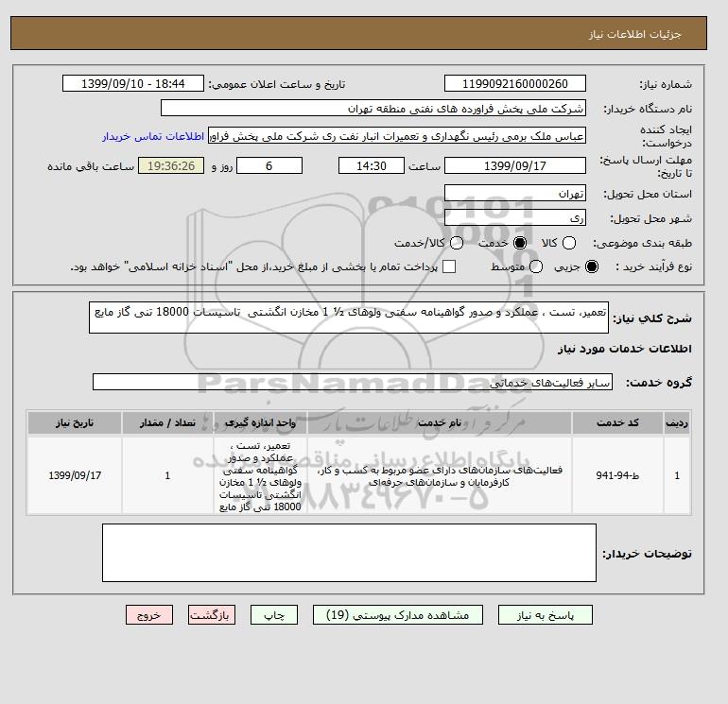Click the remaining days field showing 6
The image size is (728, 704).
click(x=269, y=165)
